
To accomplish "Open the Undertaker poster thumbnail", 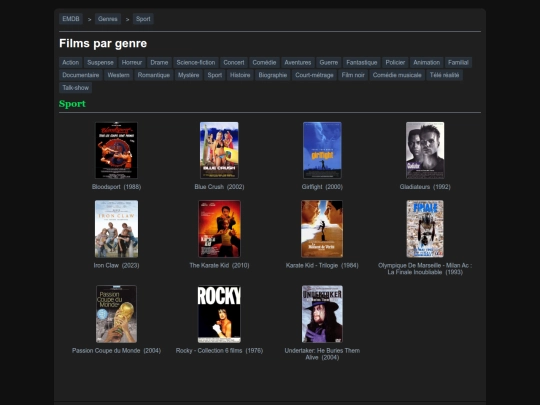I will [x=322, y=314].
